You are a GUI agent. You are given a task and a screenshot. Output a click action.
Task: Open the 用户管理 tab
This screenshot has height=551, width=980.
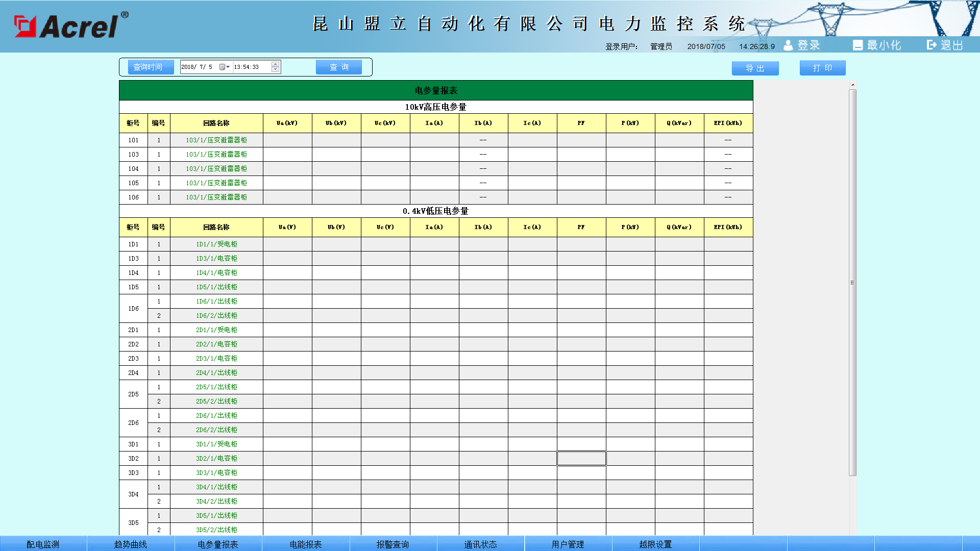(x=568, y=544)
